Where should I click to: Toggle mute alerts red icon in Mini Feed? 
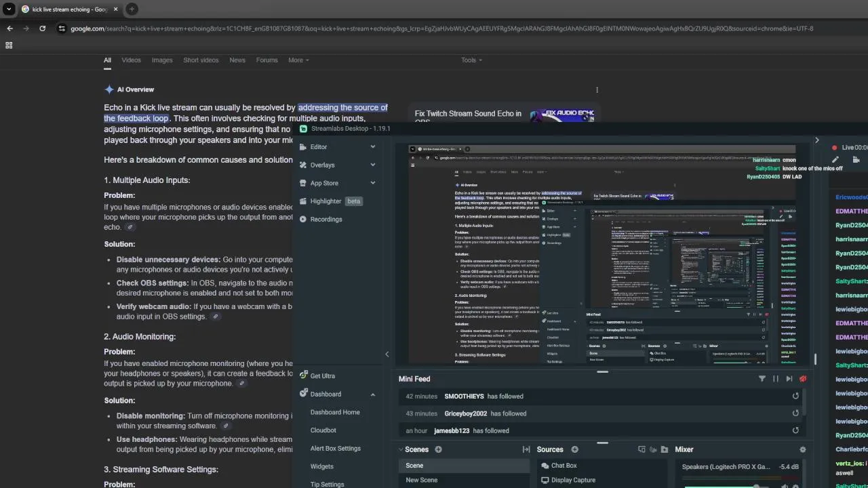(803, 379)
